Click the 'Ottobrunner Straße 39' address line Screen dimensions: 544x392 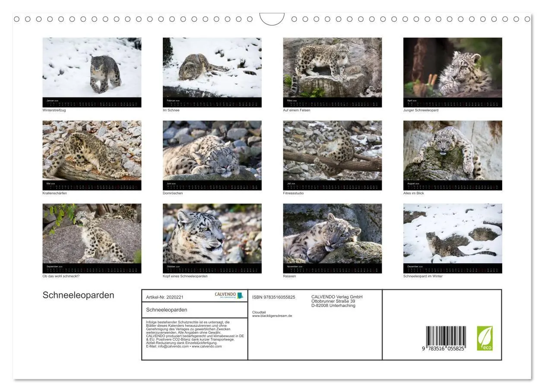point(333,301)
